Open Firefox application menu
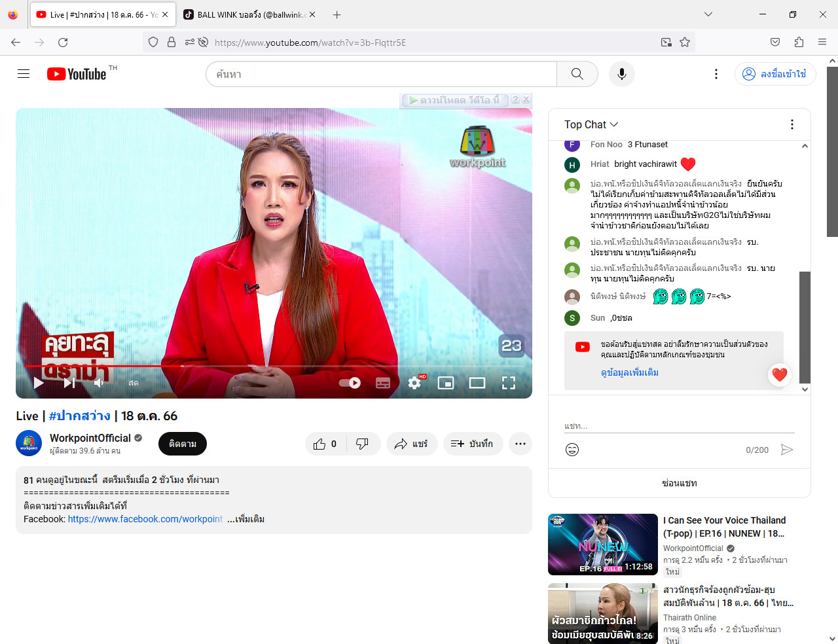This screenshot has width=838, height=644. [x=822, y=42]
